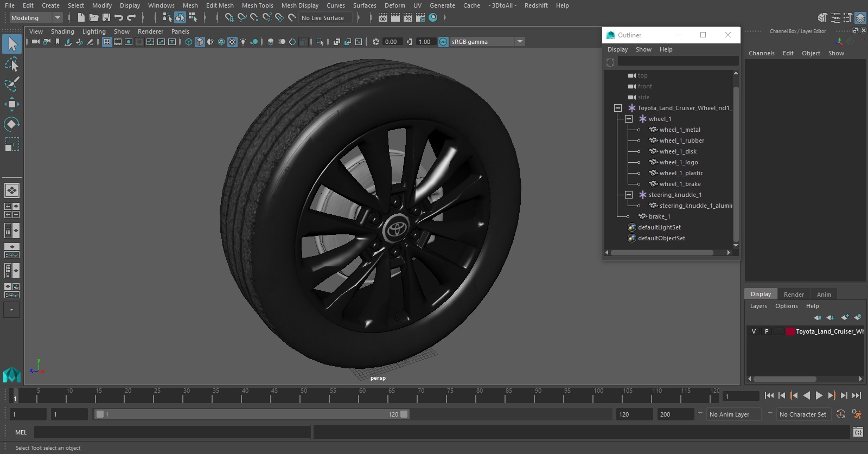This screenshot has width=868, height=454.
Task: Toggle layer visibility V box
Action: 754,331
